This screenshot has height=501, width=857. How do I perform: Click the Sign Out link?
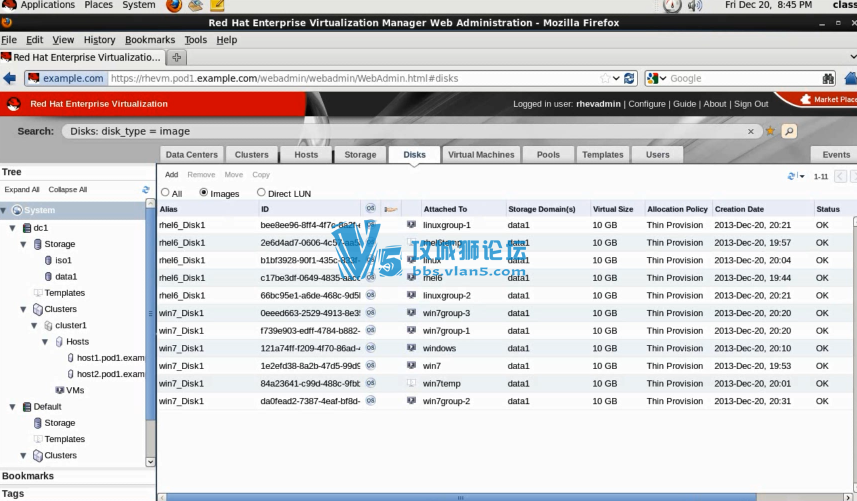[751, 104]
